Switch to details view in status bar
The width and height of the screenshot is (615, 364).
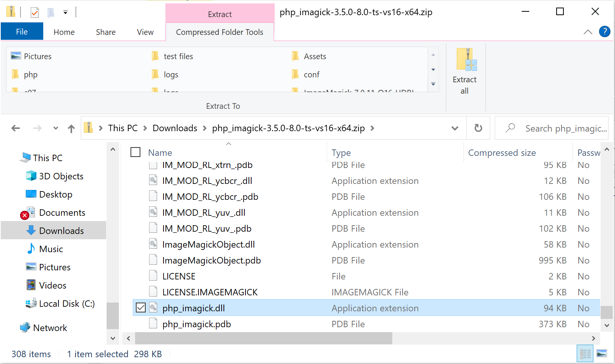point(585,353)
